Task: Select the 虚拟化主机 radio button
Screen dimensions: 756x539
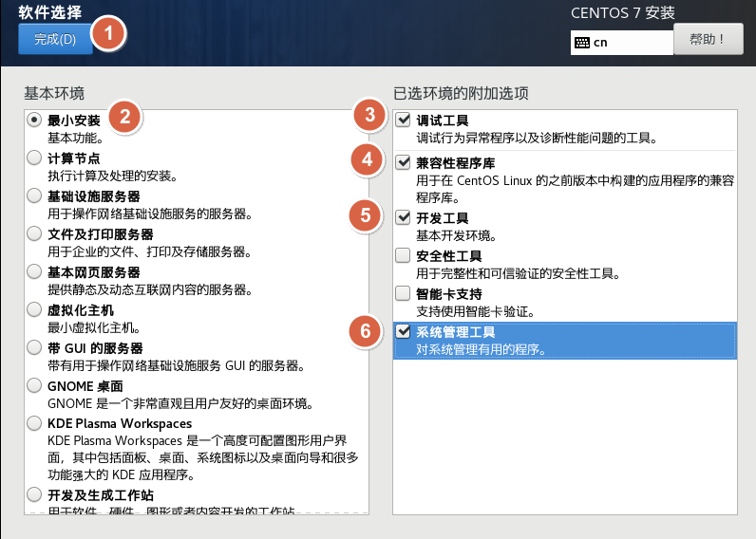Action: pos(34,309)
